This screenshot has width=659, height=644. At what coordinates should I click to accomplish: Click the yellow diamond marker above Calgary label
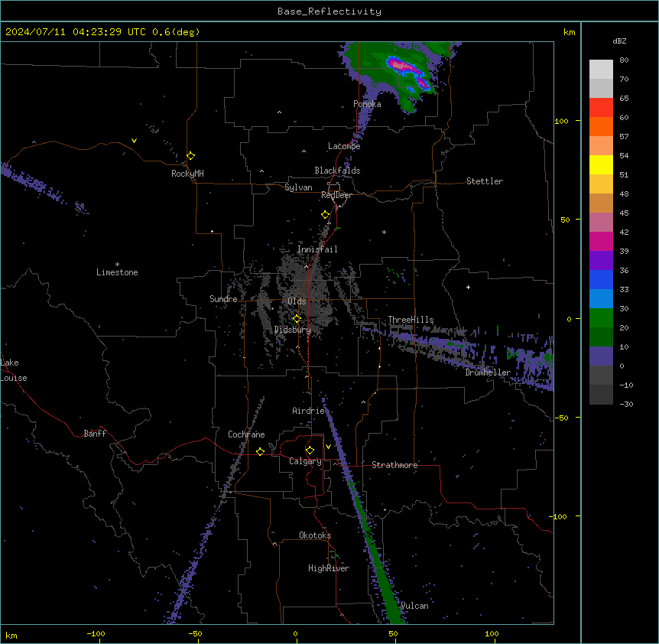pos(310,450)
